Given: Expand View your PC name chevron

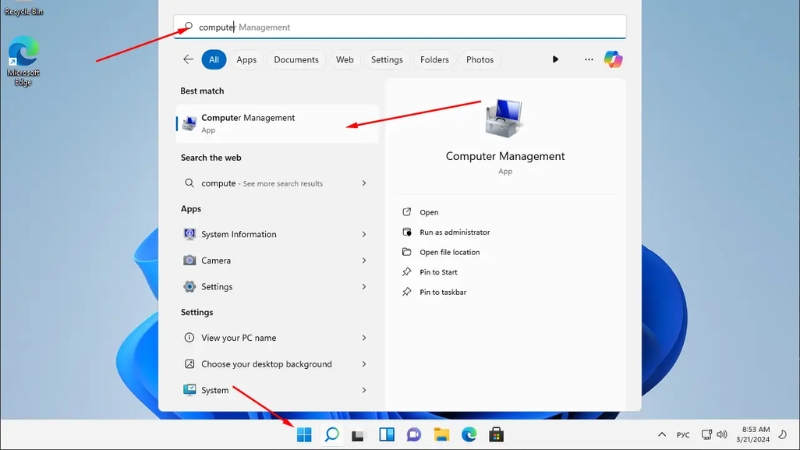Looking at the screenshot, I should [364, 338].
